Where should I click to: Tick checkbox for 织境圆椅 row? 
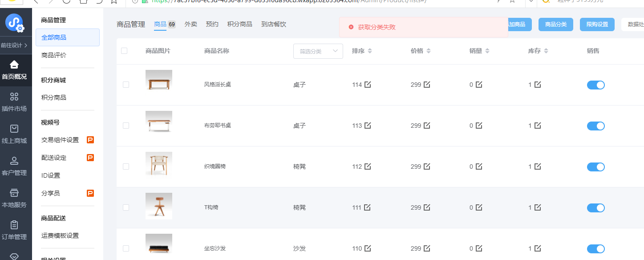(126, 167)
